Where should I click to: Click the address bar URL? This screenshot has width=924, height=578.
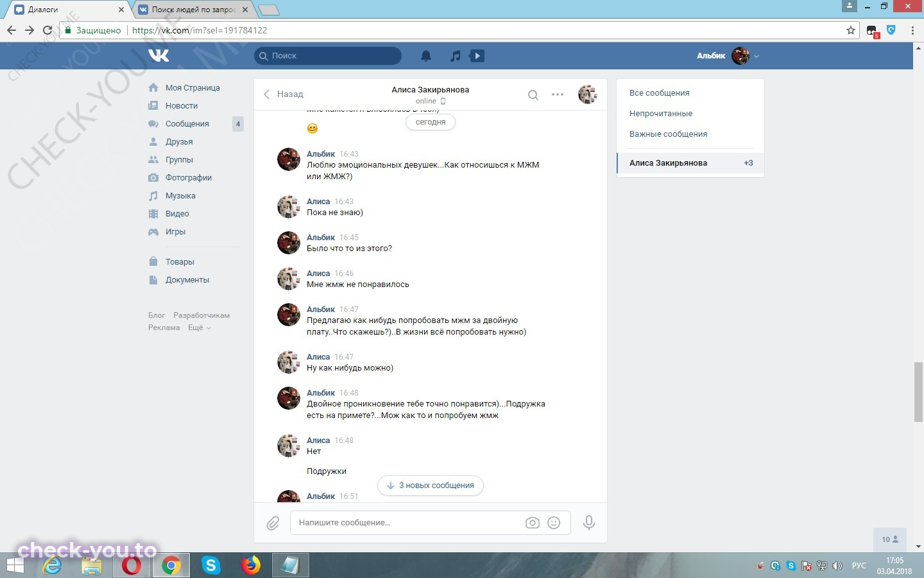200,30
